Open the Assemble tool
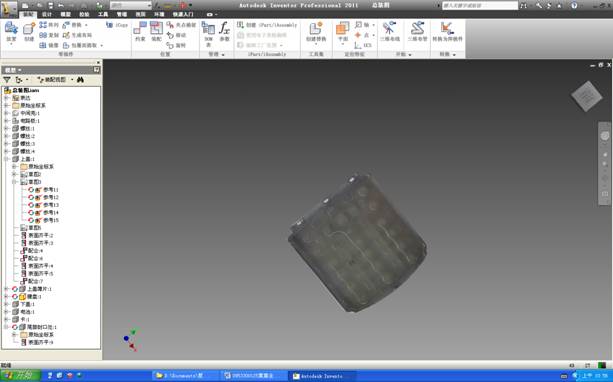Image resolution: width=613 pixels, height=382 pixels. tap(156, 32)
